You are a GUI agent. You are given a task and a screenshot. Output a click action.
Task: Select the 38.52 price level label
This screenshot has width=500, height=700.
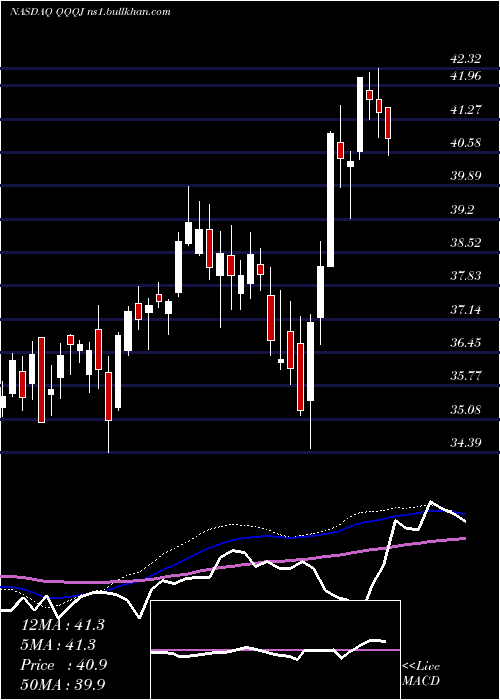pos(466,243)
